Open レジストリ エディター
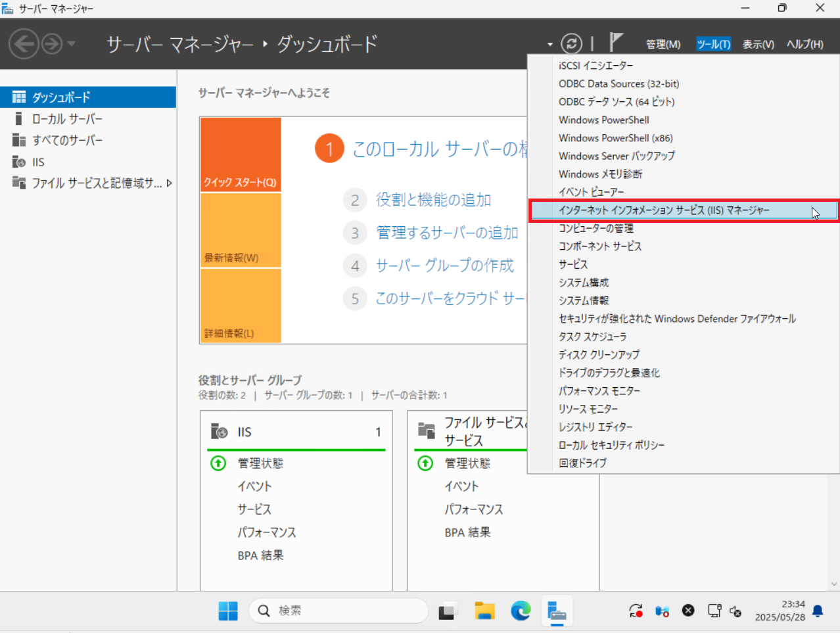 click(684, 427)
